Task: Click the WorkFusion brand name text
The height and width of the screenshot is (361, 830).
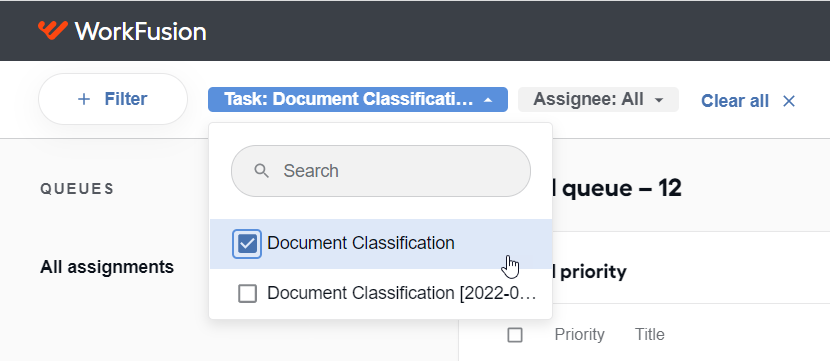Action: pos(140,31)
